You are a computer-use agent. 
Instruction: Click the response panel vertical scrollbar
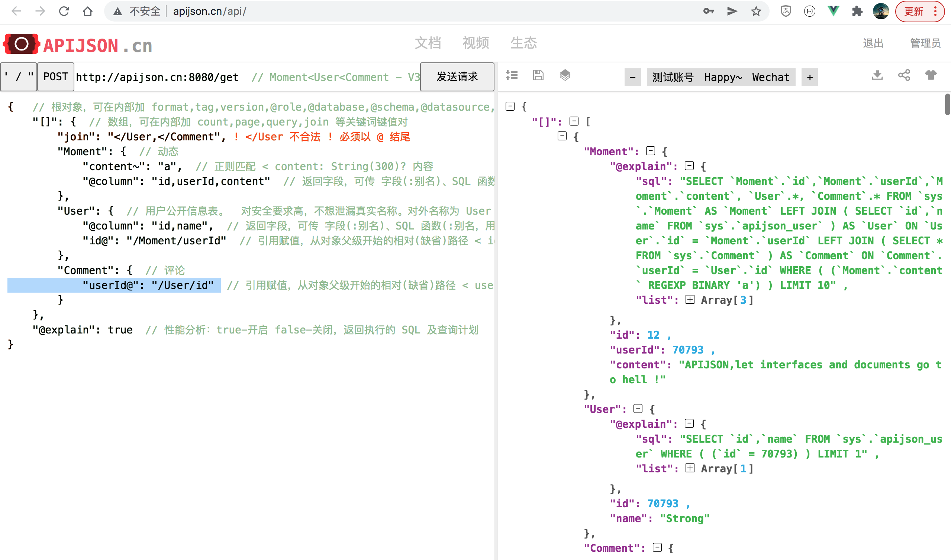947,104
